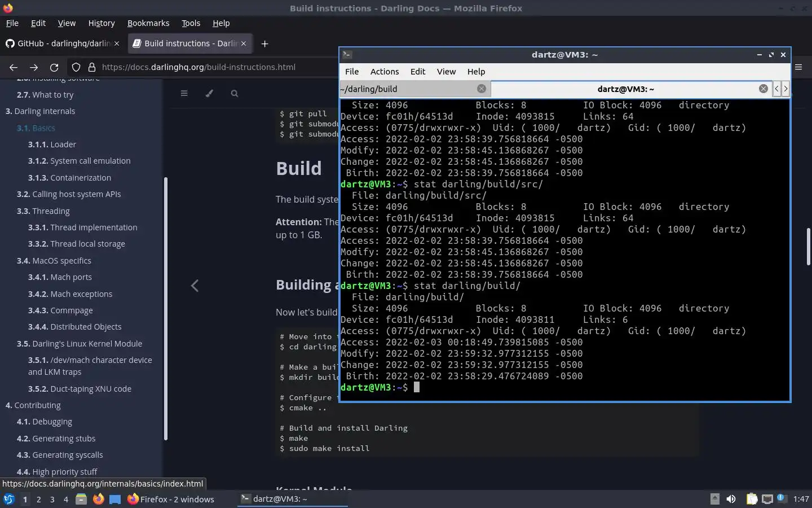The width and height of the screenshot is (812, 508).
Task: Open terminal View menu
Action: (x=446, y=72)
